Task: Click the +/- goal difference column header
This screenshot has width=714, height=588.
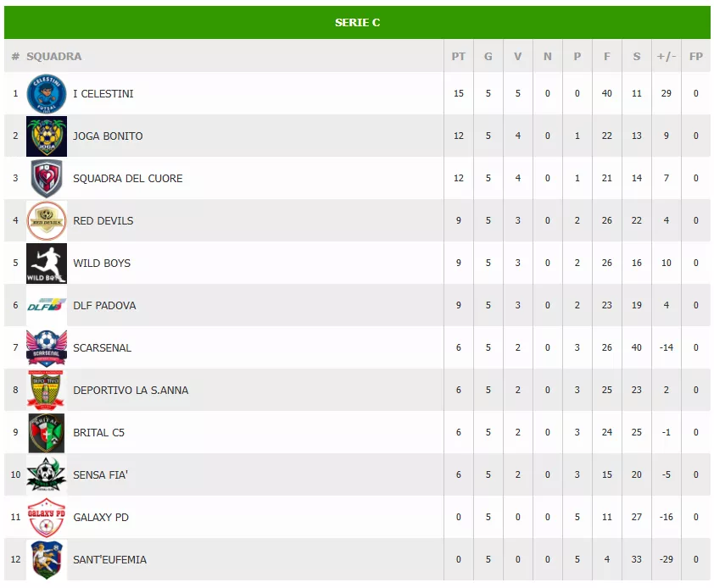Action: point(667,57)
